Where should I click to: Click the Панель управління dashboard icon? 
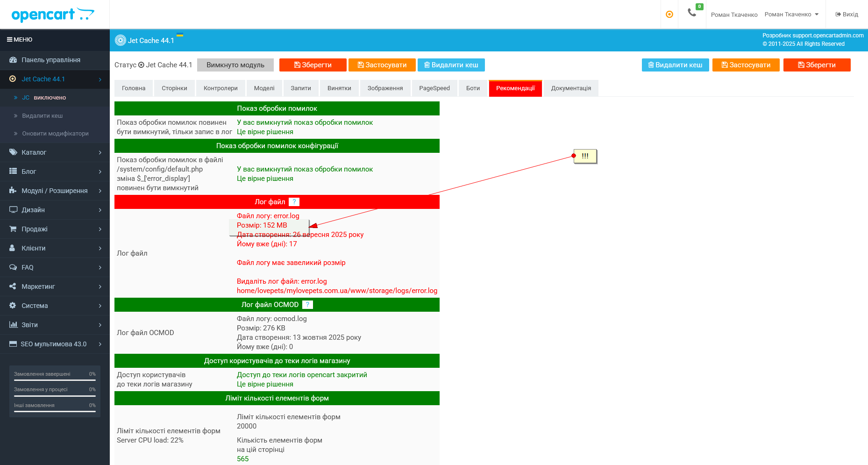point(13,60)
